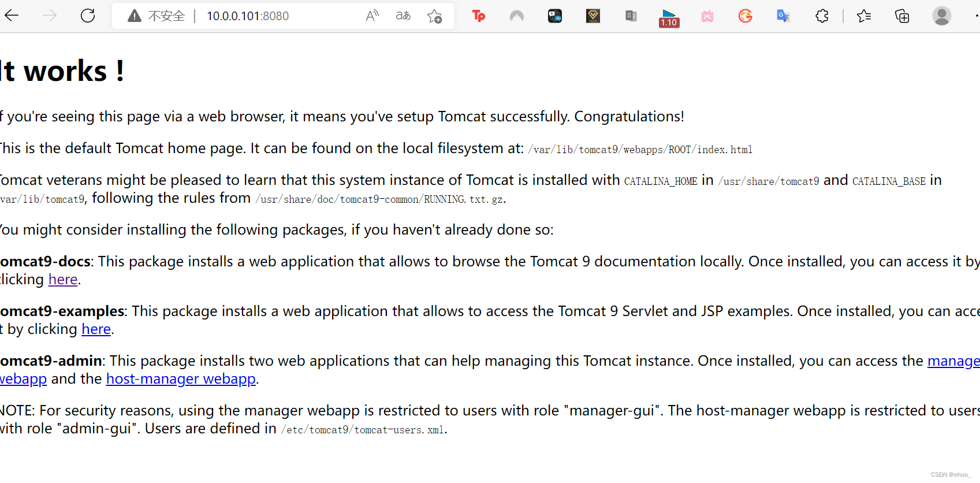Click the bold tomcat9-examples package name

(62, 311)
